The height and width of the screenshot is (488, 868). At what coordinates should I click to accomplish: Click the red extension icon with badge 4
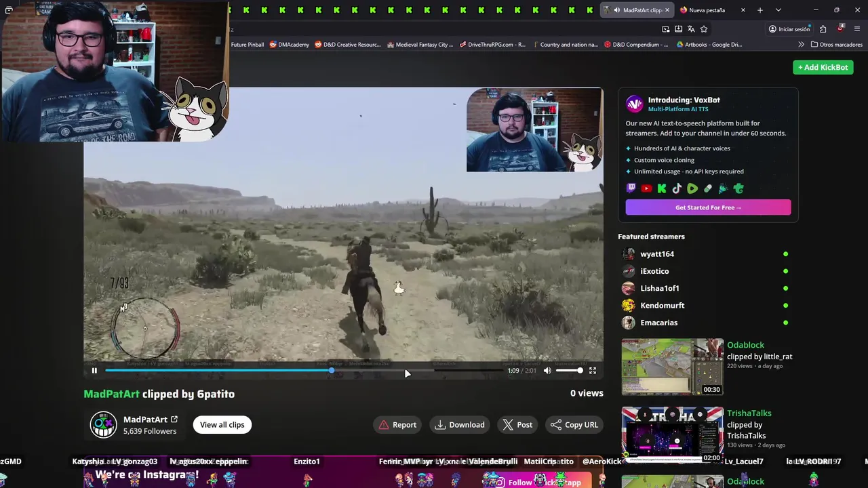(x=840, y=29)
